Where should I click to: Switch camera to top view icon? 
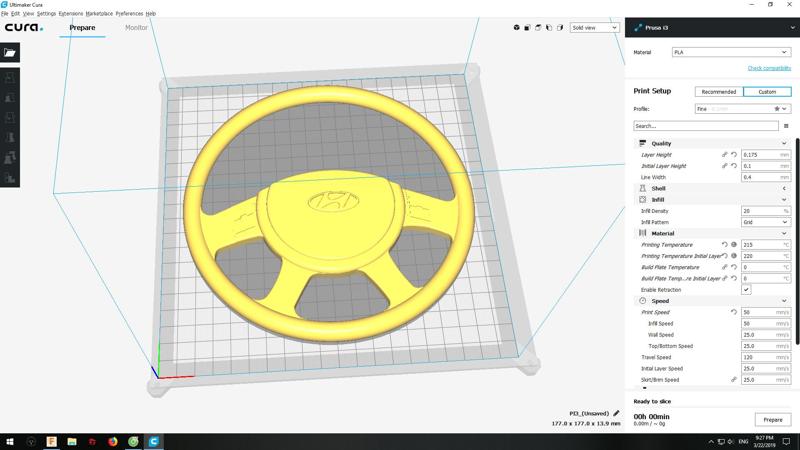click(x=538, y=28)
